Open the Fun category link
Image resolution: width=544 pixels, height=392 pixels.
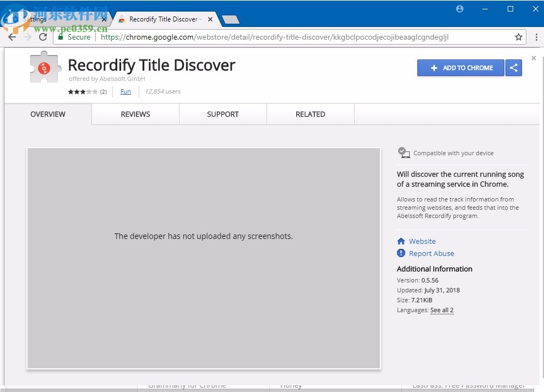(126, 91)
